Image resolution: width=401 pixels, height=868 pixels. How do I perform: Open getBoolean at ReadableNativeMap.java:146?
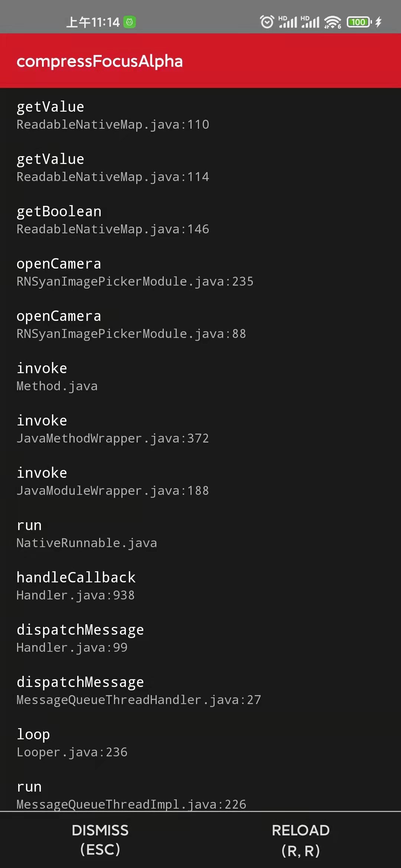pyautogui.click(x=113, y=220)
